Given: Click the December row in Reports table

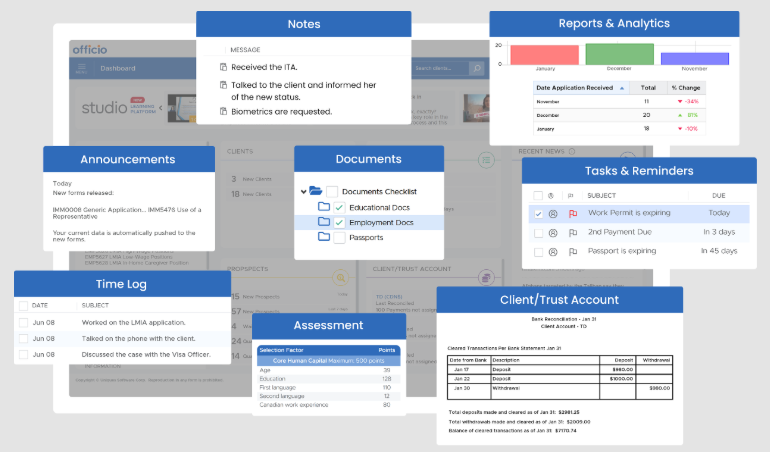Looking at the screenshot, I should pos(619,115).
